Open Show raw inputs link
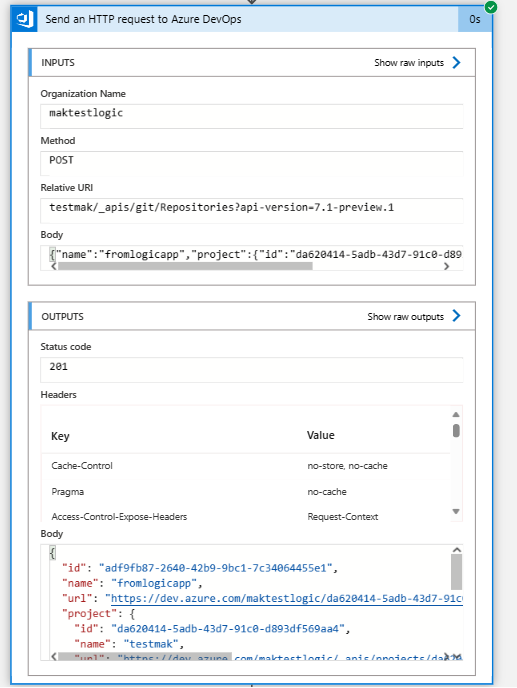This screenshot has height=688, width=517. 409,63
